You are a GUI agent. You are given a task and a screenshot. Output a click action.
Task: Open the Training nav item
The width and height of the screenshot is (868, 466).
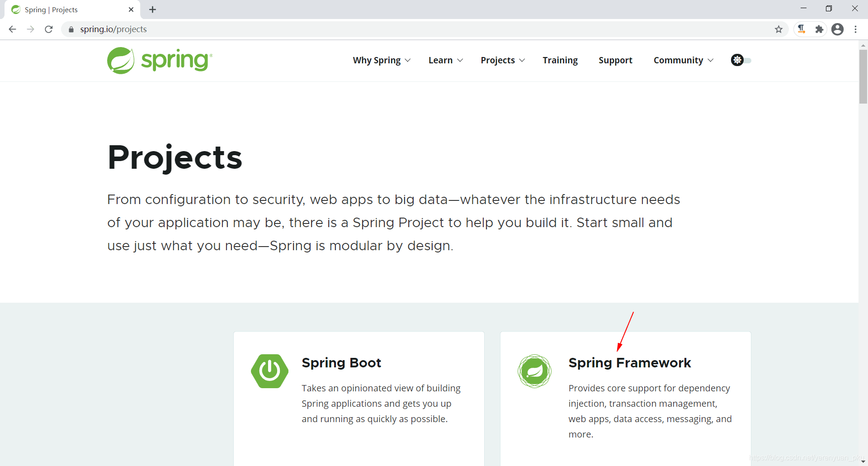click(x=560, y=60)
